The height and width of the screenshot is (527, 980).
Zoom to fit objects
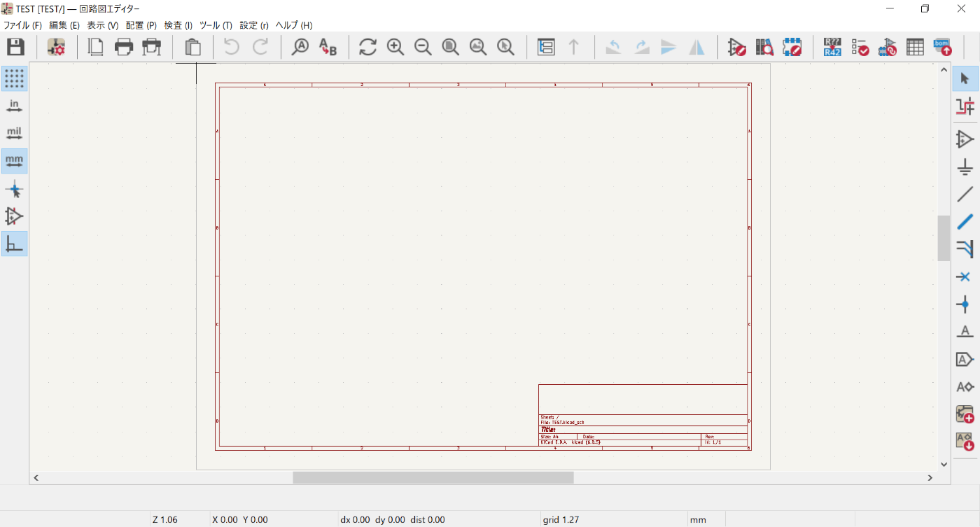pos(478,47)
